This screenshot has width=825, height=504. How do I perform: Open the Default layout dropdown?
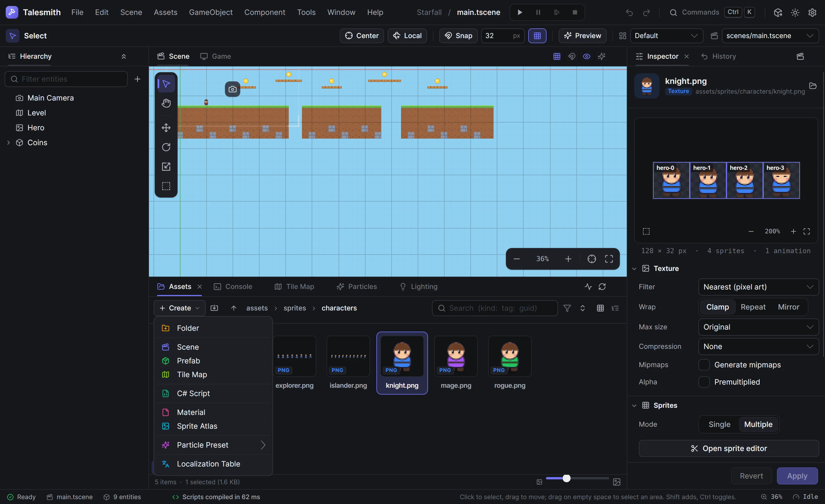click(x=666, y=36)
